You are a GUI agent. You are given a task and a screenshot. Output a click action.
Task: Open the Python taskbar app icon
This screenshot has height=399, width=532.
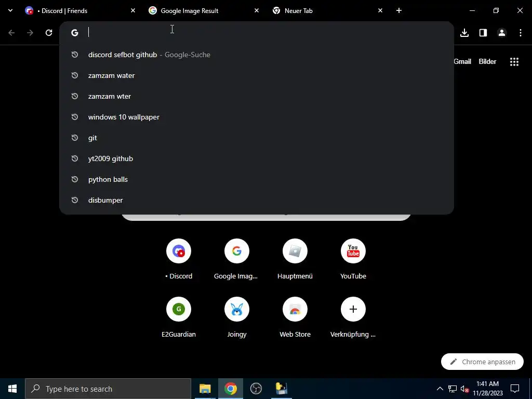click(281, 389)
